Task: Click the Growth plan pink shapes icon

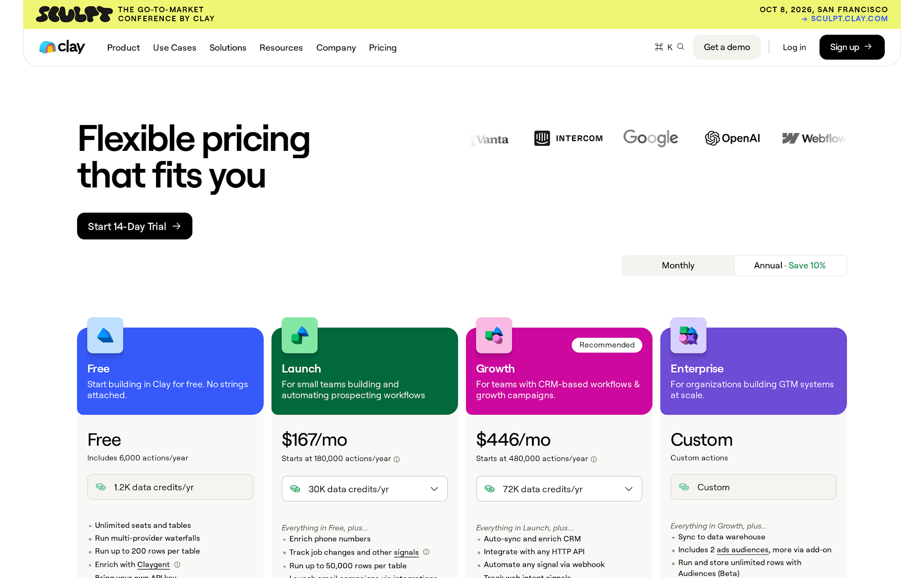Action: (x=494, y=335)
